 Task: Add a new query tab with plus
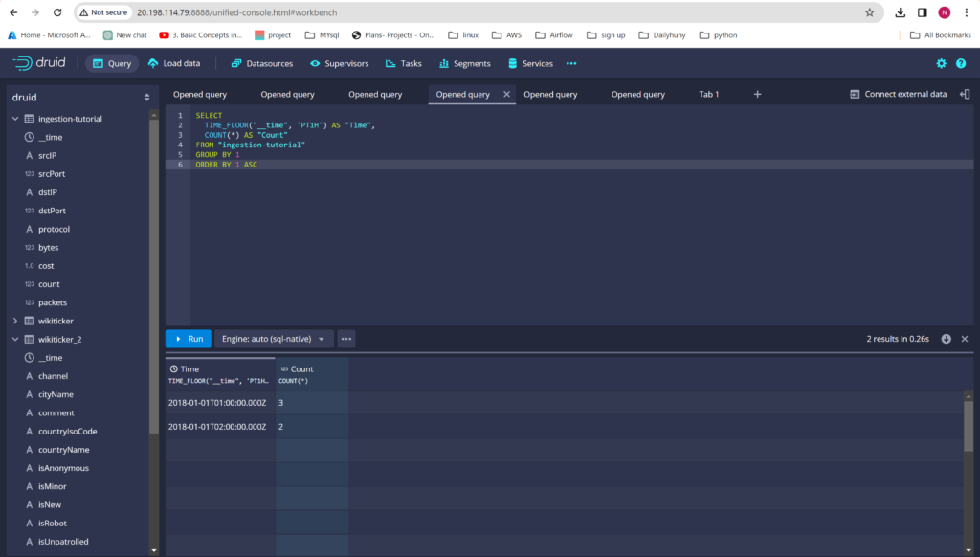coord(757,94)
